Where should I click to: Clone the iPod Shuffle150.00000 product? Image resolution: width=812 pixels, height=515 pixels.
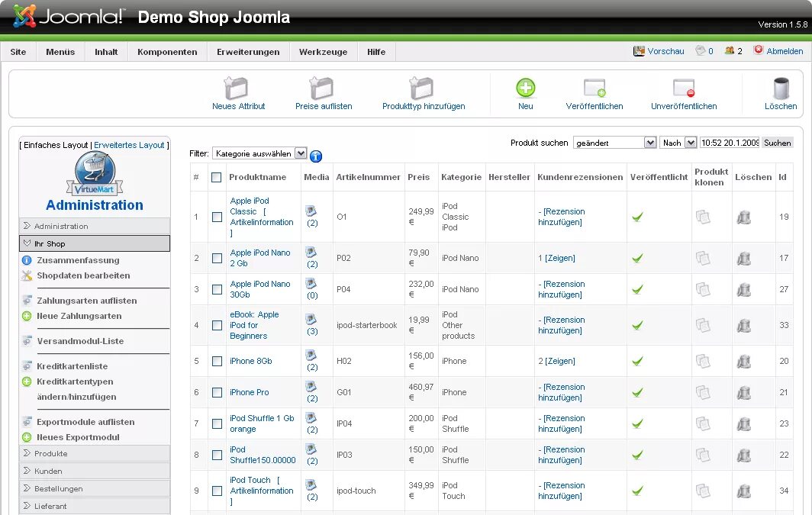[x=703, y=455]
